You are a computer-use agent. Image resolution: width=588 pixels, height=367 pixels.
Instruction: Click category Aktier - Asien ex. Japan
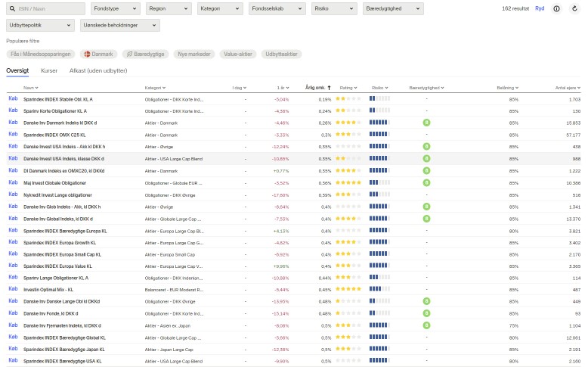pyautogui.click(x=168, y=325)
